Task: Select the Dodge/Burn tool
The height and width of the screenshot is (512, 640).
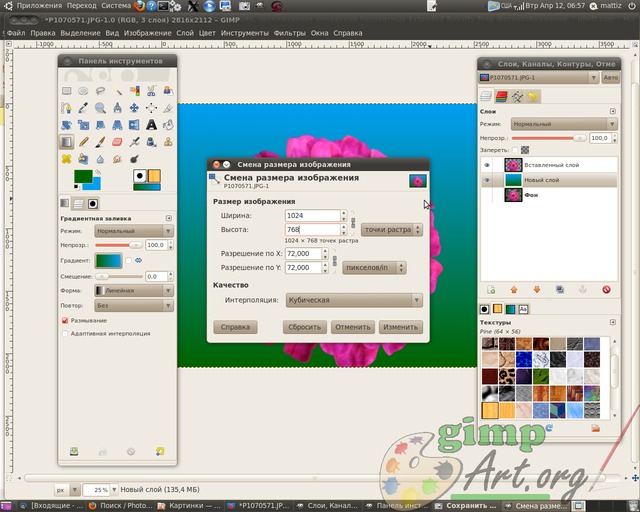Action: coord(134,159)
